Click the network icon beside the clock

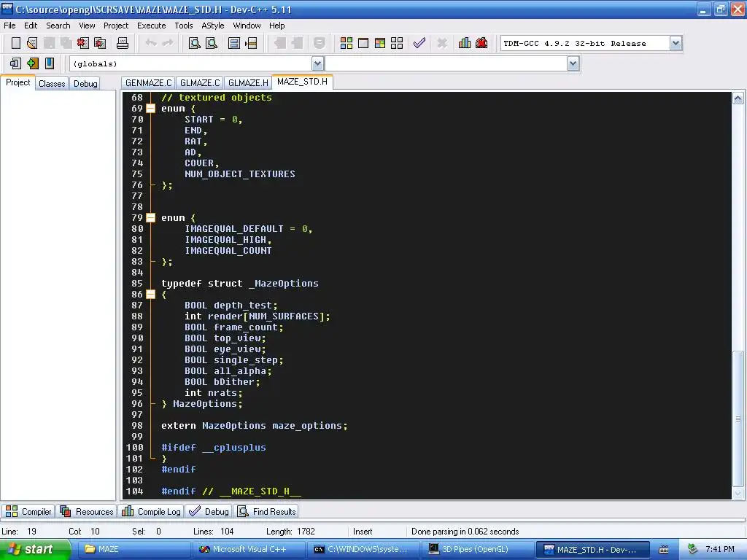click(693, 549)
